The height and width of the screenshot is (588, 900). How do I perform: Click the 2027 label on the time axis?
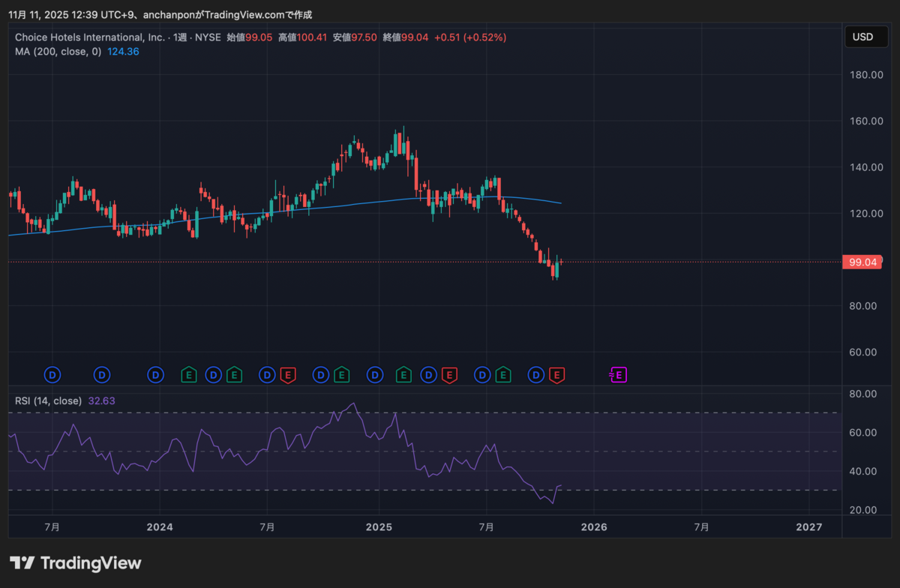809,527
